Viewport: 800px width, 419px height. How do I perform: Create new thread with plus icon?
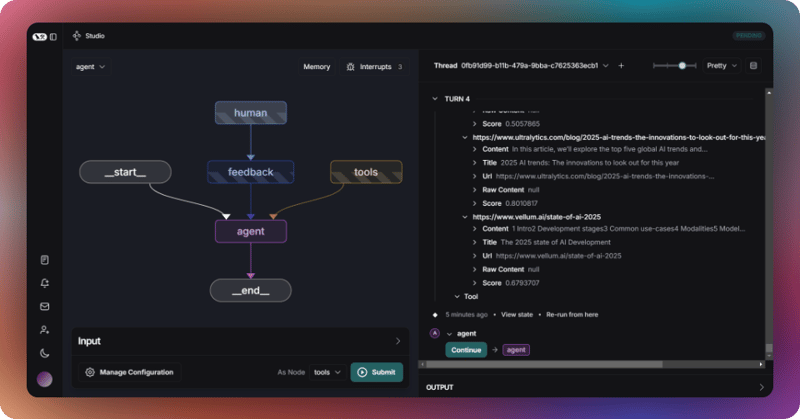[x=621, y=66]
